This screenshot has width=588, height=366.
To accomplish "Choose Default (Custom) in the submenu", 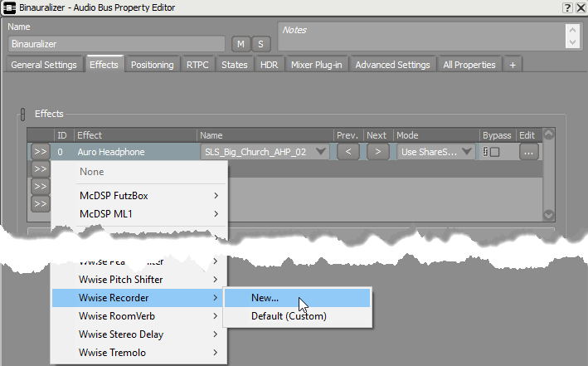I will (298, 316).
